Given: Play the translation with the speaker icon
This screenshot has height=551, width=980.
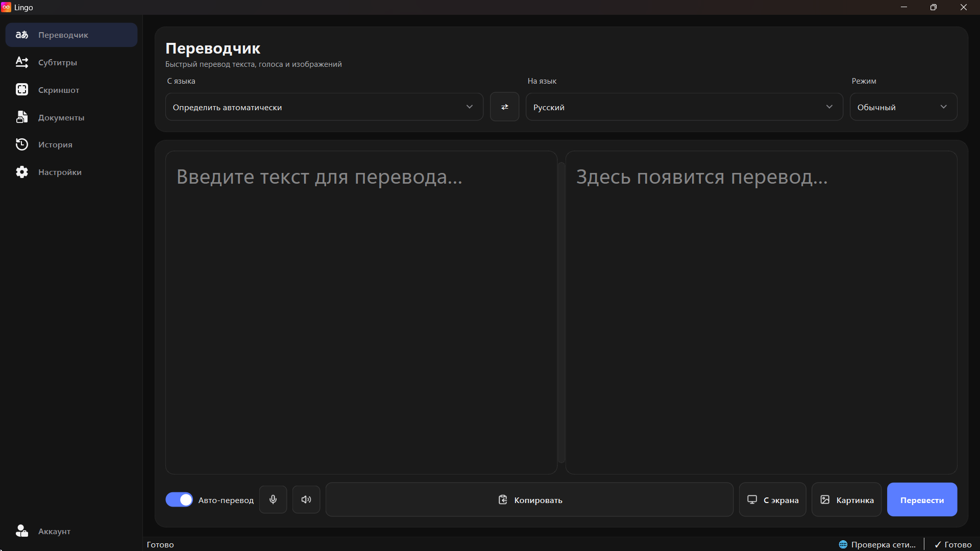Looking at the screenshot, I should (306, 499).
